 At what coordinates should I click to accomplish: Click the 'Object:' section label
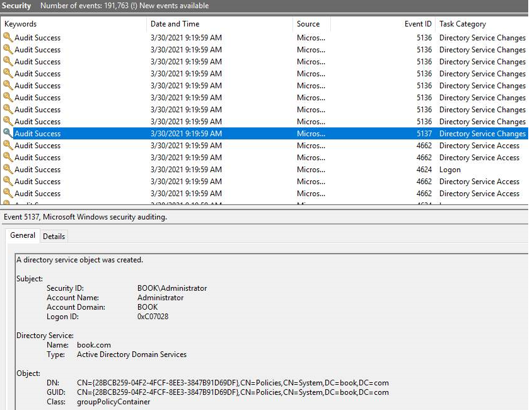(28, 373)
